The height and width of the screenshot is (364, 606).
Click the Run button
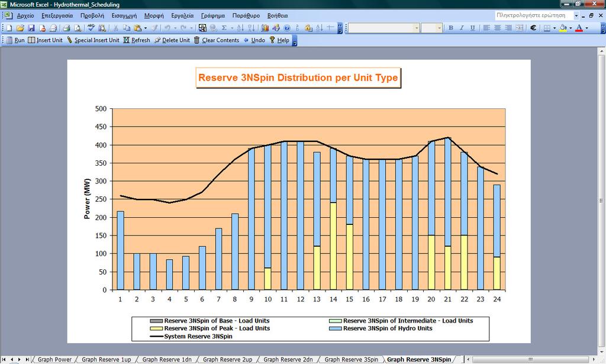15,40
